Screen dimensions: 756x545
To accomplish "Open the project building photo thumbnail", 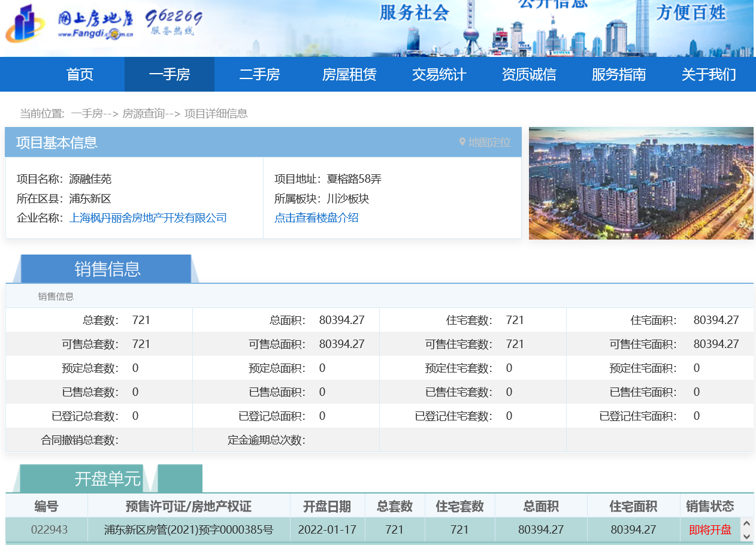I will point(641,183).
